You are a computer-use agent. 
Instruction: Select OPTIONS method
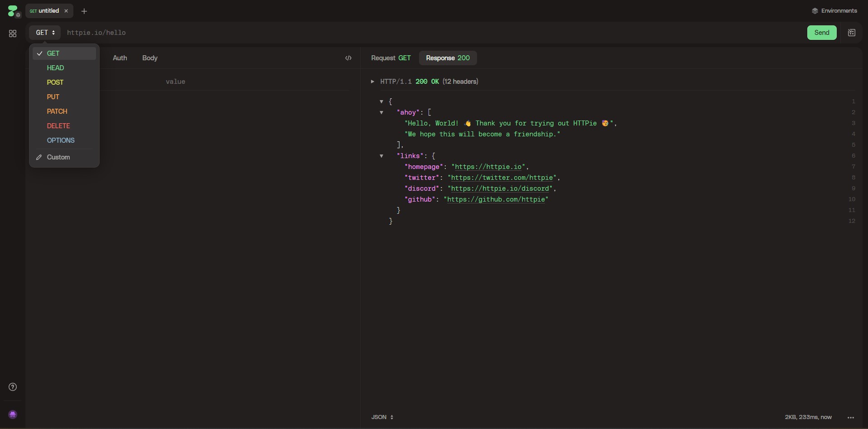tap(64, 140)
